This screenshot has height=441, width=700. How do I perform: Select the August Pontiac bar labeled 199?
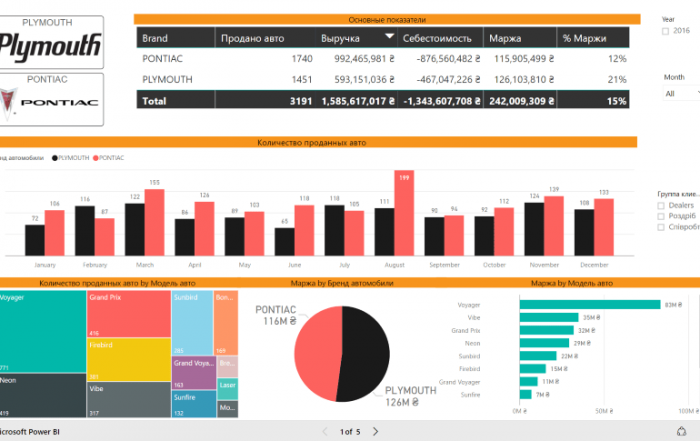(x=404, y=213)
